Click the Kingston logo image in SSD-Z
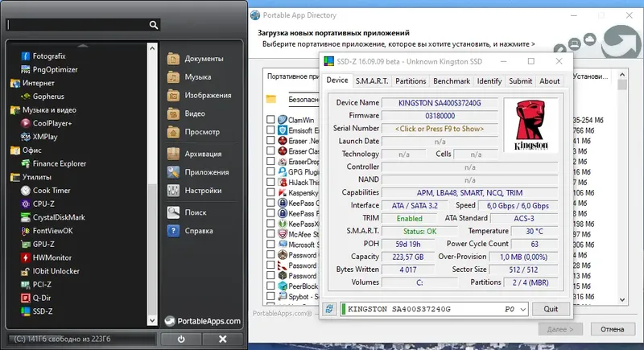The image size is (644, 350). click(x=530, y=126)
